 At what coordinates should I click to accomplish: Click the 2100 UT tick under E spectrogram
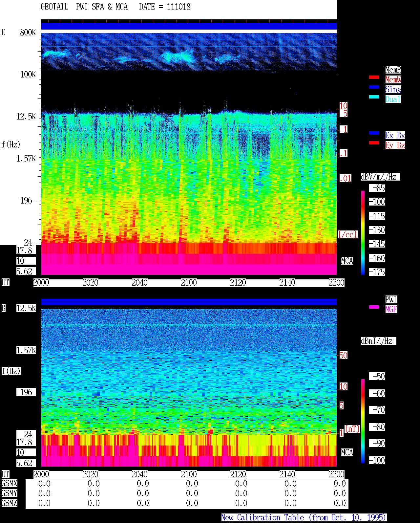tap(189, 283)
